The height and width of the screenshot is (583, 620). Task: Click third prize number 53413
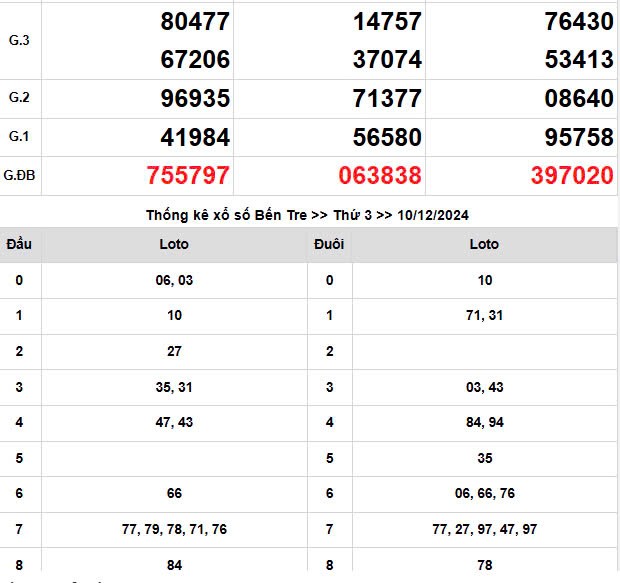coord(579,60)
